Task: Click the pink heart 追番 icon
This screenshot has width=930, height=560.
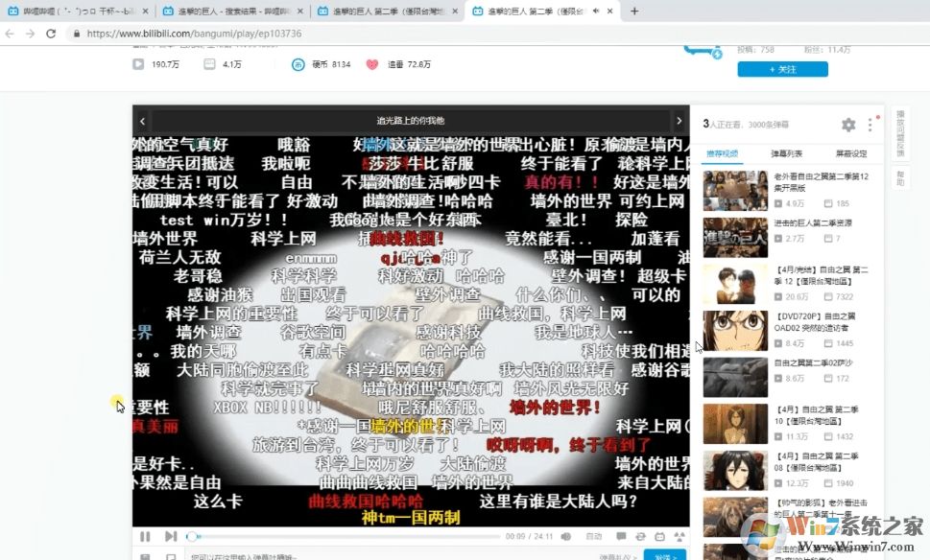Action: click(x=371, y=64)
